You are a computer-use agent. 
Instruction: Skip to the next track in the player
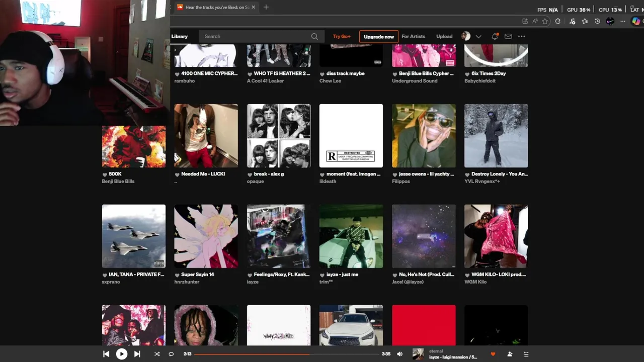[137, 354]
